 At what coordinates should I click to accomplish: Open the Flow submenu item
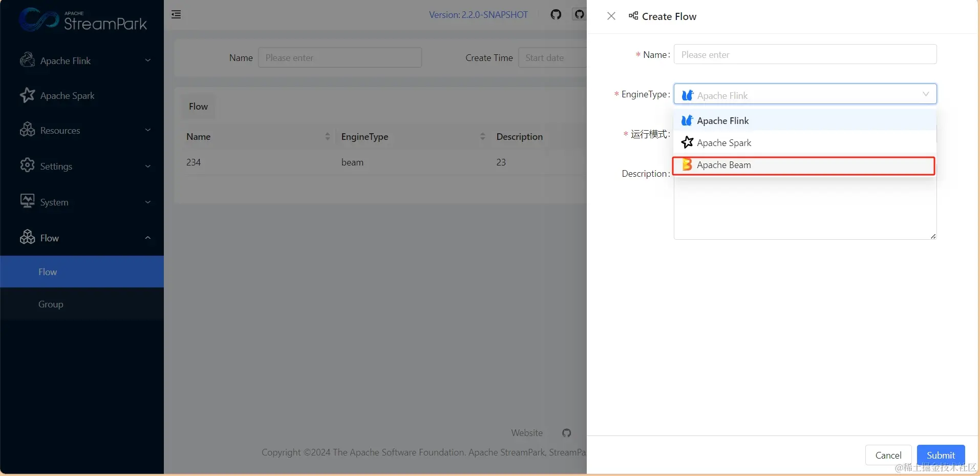[x=82, y=272]
